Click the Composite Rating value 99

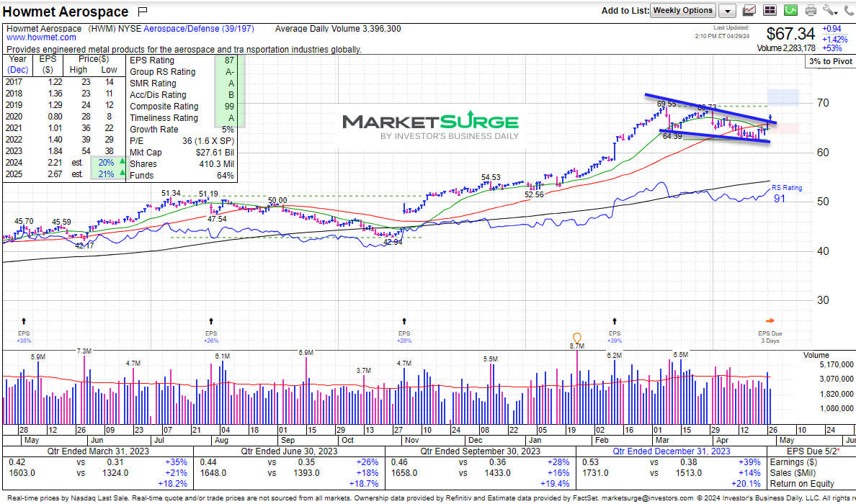pos(229,107)
